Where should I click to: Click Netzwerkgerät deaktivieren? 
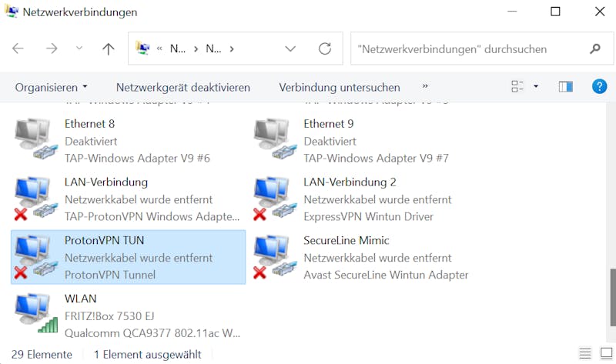183,87
